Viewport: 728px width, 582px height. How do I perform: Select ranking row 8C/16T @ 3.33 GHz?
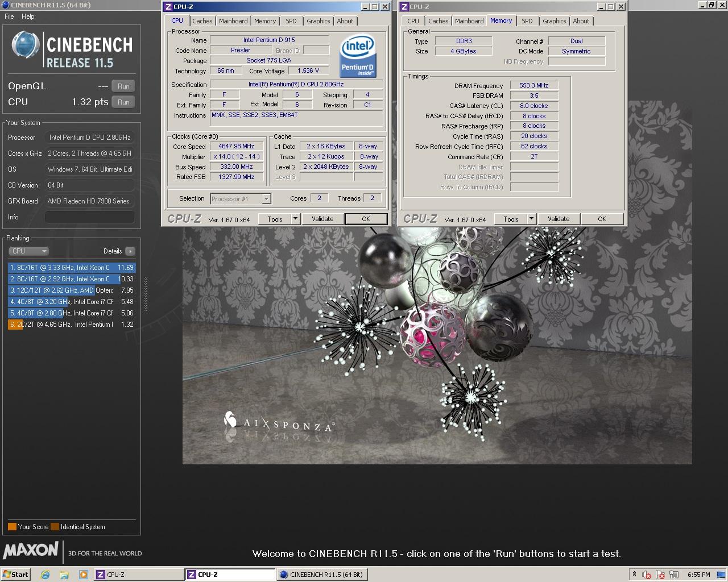tap(72, 268)
